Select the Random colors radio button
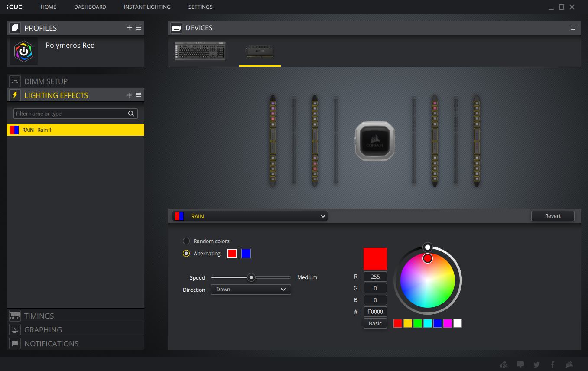The image size is (588, 371). pos(186,241)
